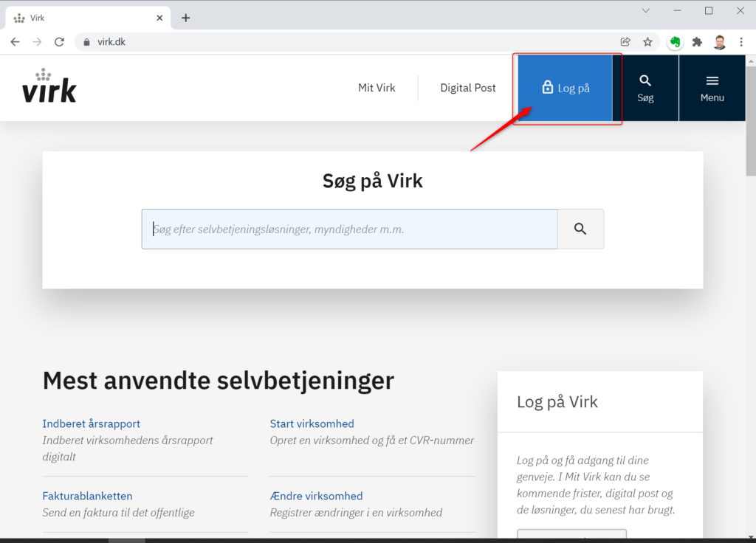Share this page via the share icon
The image size is (756, 543).
tap(625, 42)
